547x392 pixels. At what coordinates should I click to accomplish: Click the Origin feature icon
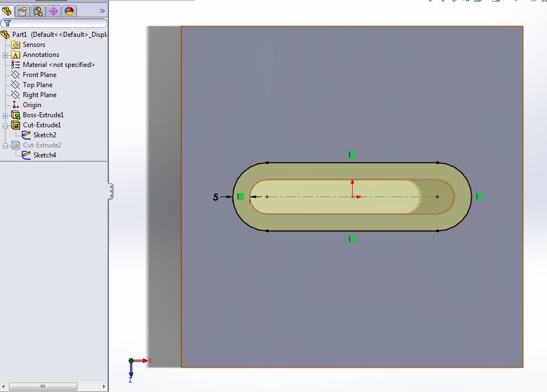click(x=15, y=104)
